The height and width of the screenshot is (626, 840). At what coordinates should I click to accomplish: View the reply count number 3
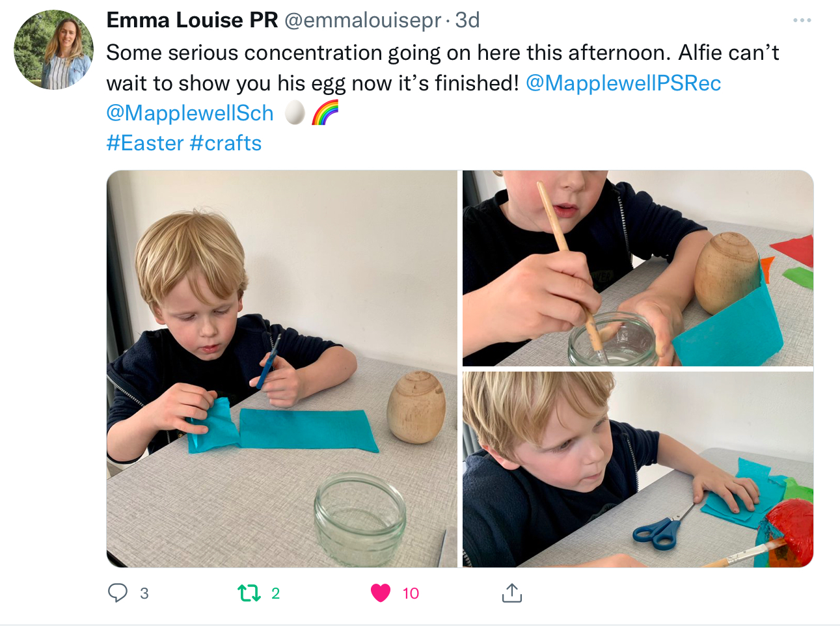pos(144,593)
